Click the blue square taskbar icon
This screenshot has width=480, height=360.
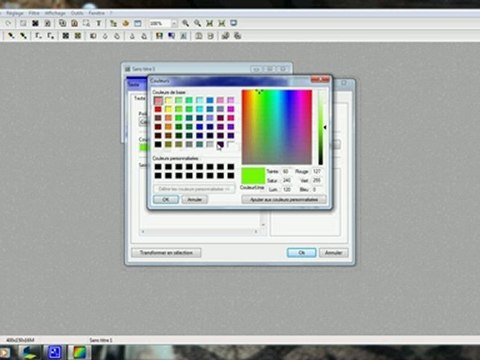tap(55, 352)
